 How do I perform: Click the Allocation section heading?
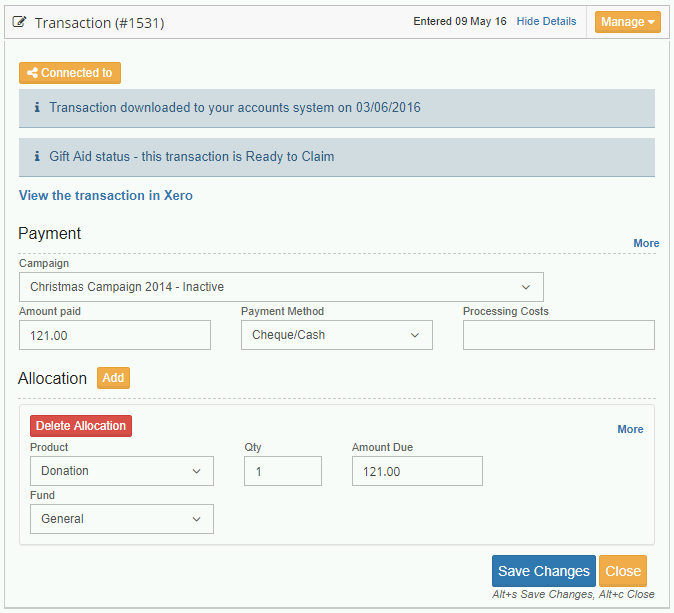coord(52,378)
